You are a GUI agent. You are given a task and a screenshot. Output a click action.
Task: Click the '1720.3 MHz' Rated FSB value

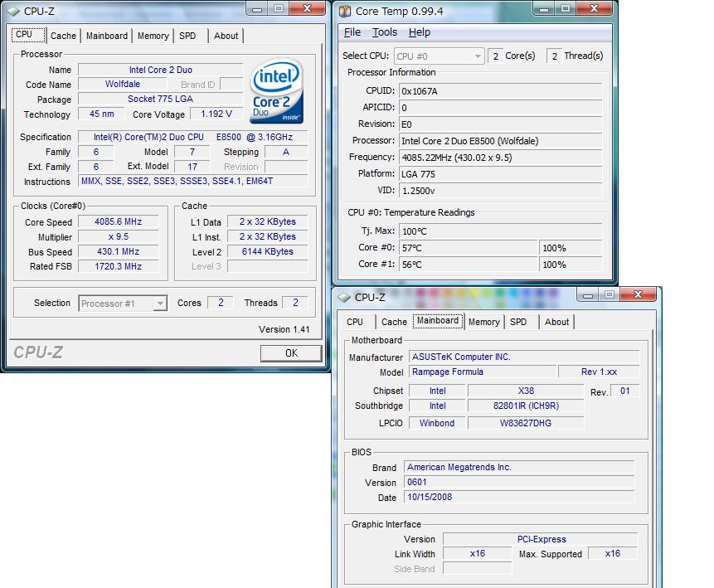(x=119, y=266)
